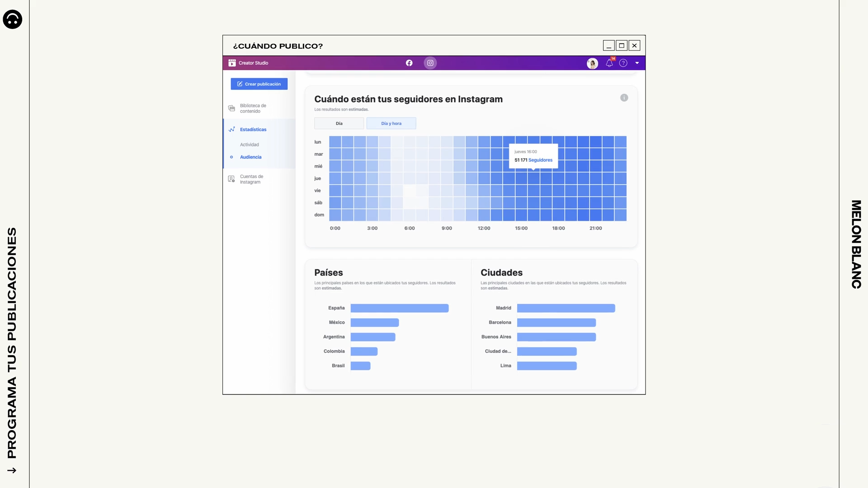Click the black smiley logo top-left
The height and width of the screenshot is (488, 868).
coord(13,19)
